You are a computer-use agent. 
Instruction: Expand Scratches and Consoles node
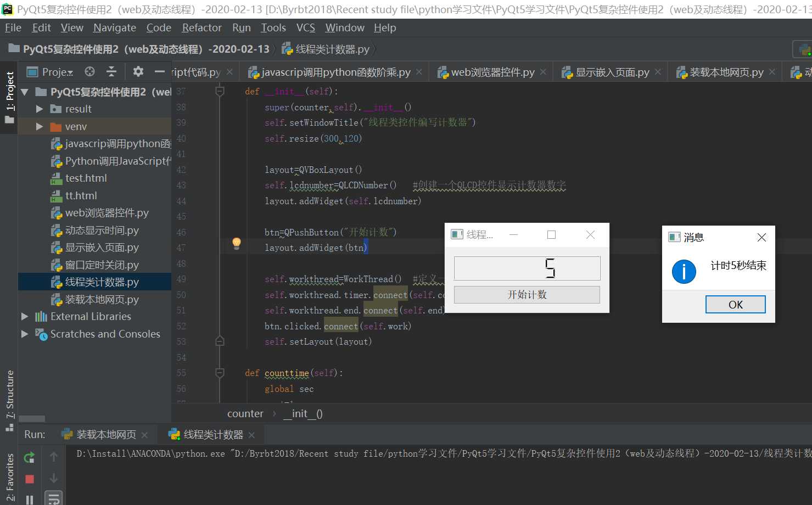point(24,334)
